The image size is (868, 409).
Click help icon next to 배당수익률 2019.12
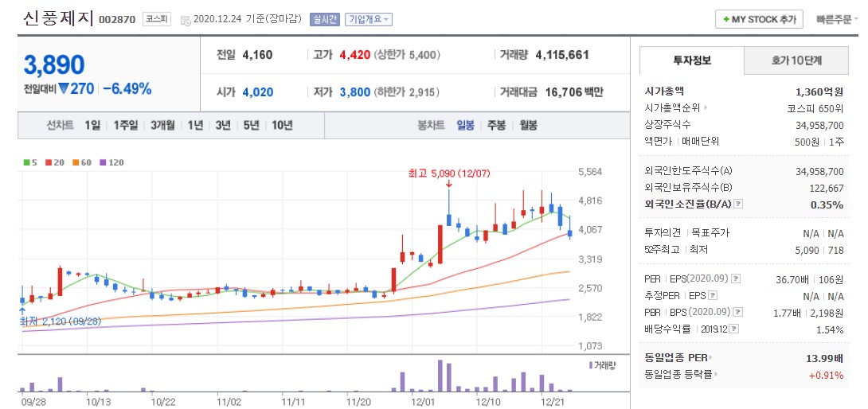[x=734, y=329]
